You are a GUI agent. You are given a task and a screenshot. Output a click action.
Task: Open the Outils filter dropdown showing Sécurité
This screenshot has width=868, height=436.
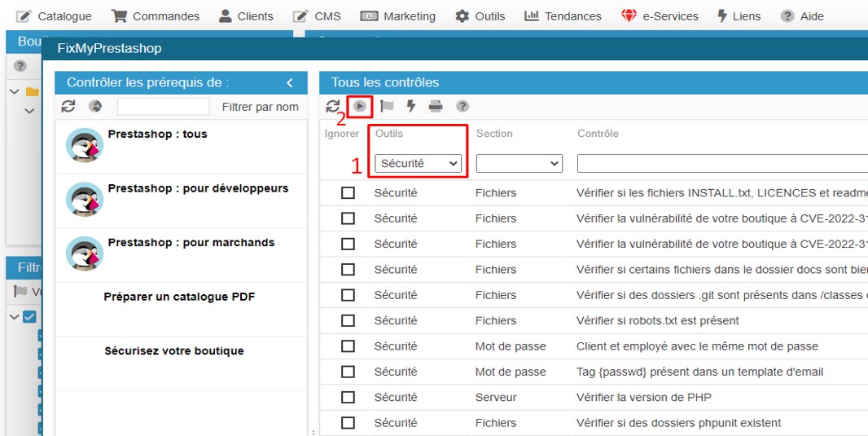click(419, 164)
